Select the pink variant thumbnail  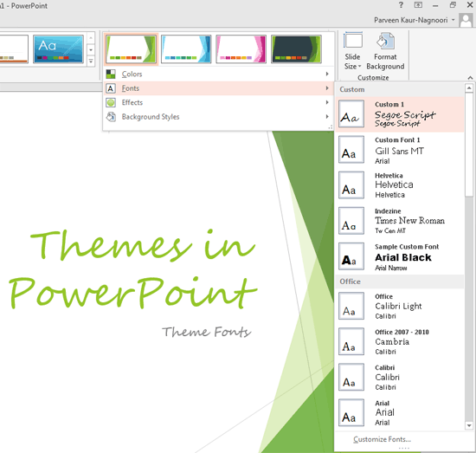pyautogui.click(x=241, y=49)
